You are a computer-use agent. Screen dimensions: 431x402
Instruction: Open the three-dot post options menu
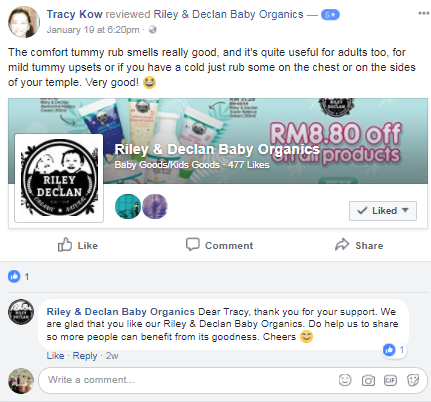(x=423, y=13)
